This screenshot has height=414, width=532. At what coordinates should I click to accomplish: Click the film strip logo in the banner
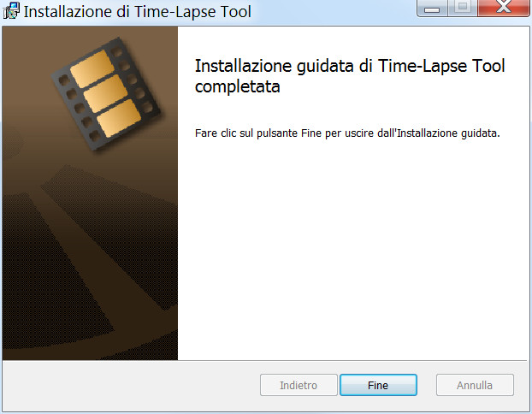pyautogui.click(x=107, y=94)
